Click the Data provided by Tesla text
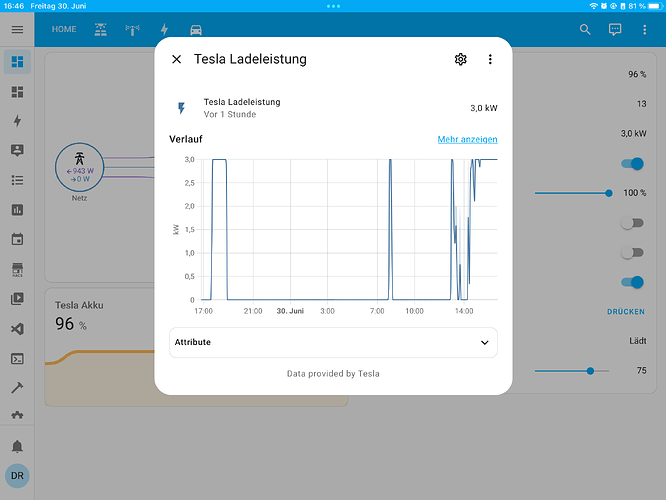The height and width of the screenshot is (500, 666). pyautogui.click(x=333, y=373)
